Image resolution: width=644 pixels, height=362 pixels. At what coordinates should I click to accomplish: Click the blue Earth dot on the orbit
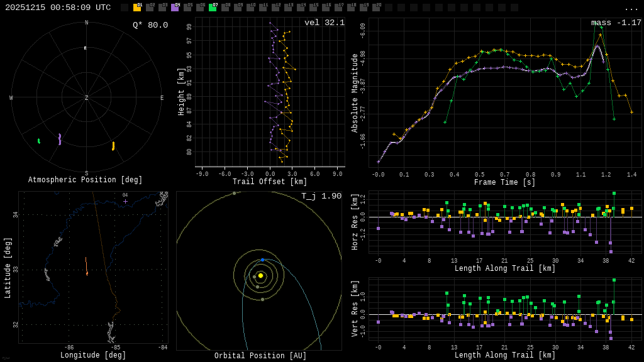pos(262,260)
